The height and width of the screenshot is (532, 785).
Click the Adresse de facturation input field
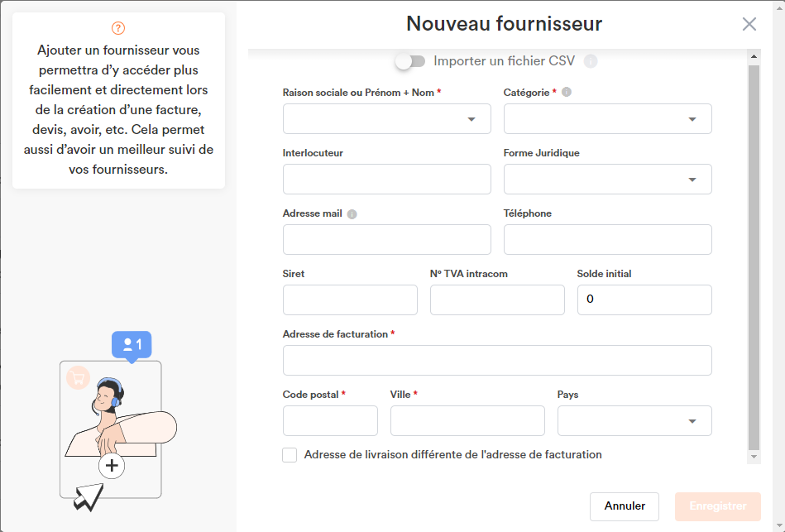click(497, 360)
